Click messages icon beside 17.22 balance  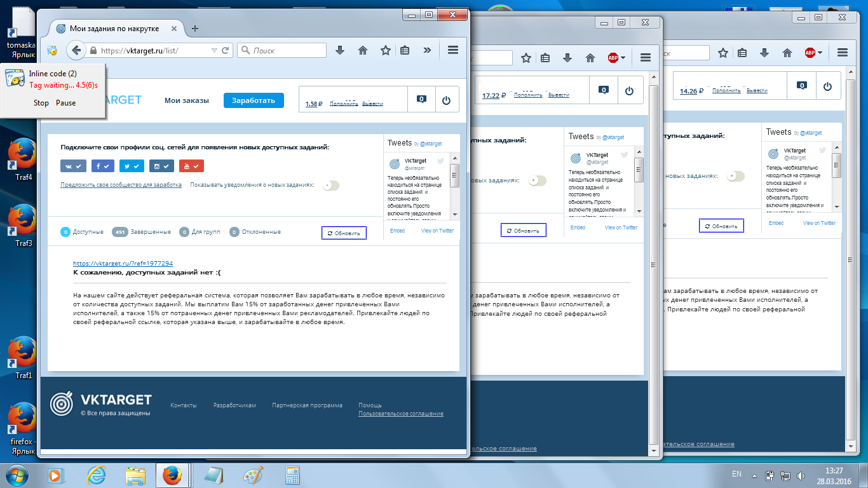[x=604, y=90]
